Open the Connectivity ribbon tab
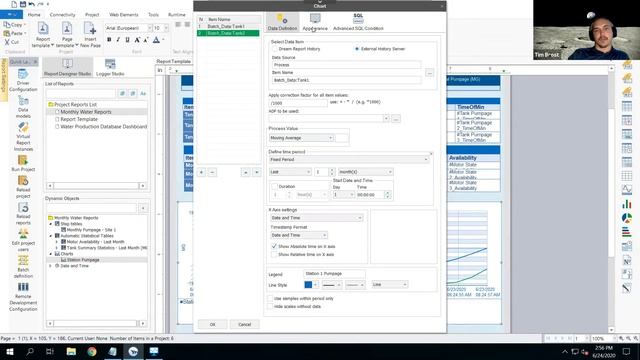Image resolution: width=640 pixels, height=360 pixels. [x=62, y=15]
